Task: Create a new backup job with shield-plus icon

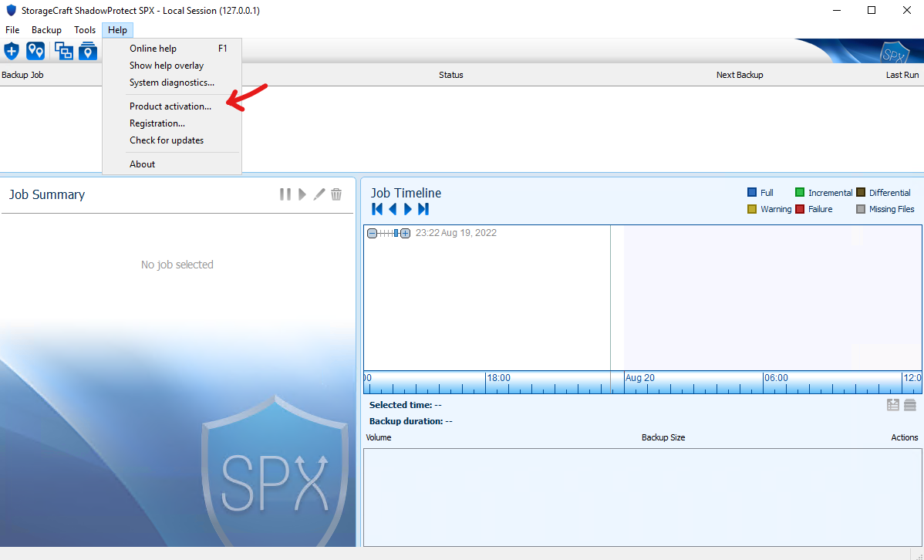Action: (x=11, y=51)
